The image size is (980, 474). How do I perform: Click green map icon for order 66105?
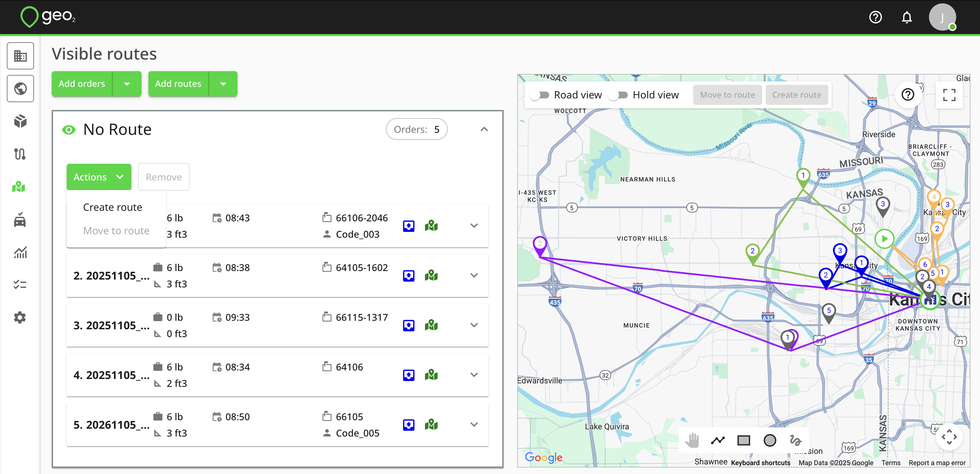(431, 425)
